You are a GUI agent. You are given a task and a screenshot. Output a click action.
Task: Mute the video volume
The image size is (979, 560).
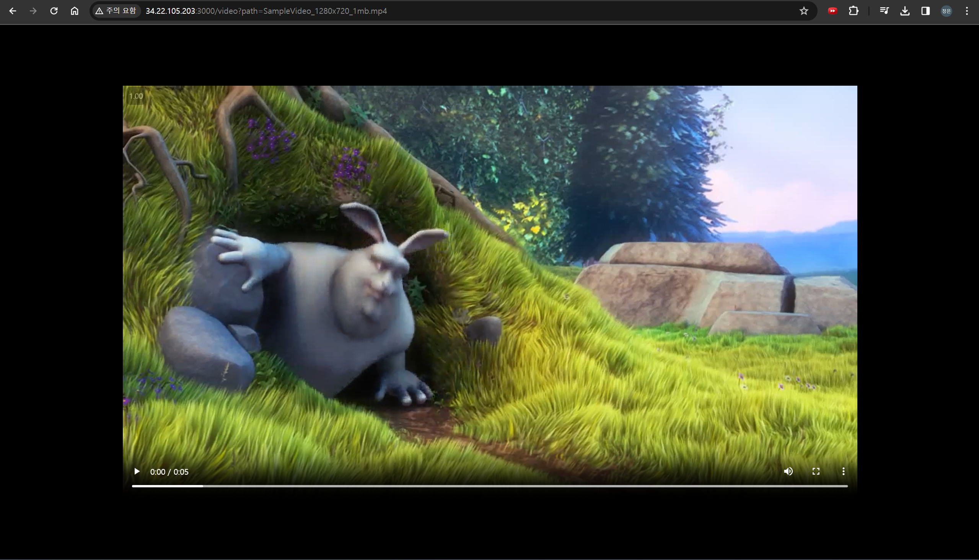[788, 472]
